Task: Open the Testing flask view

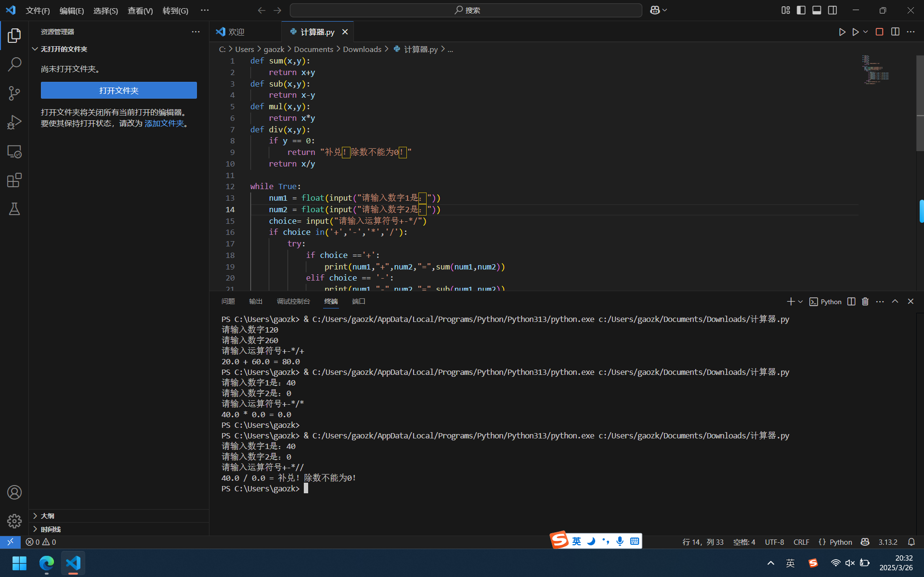Action: tap(14, 209)
